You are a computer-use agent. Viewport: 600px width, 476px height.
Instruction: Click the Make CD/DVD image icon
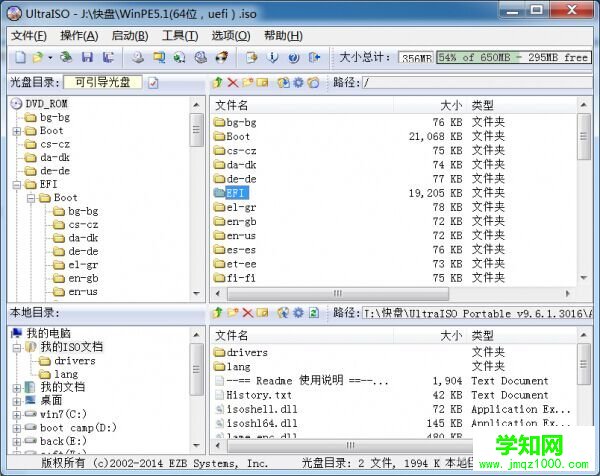point(138,58)
